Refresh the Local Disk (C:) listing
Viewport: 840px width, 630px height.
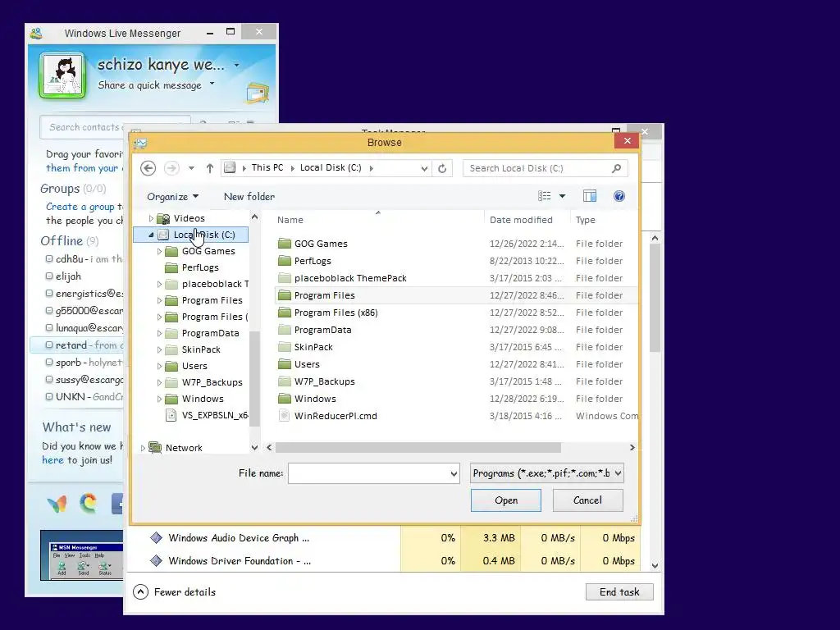click(x=442, y=168)
